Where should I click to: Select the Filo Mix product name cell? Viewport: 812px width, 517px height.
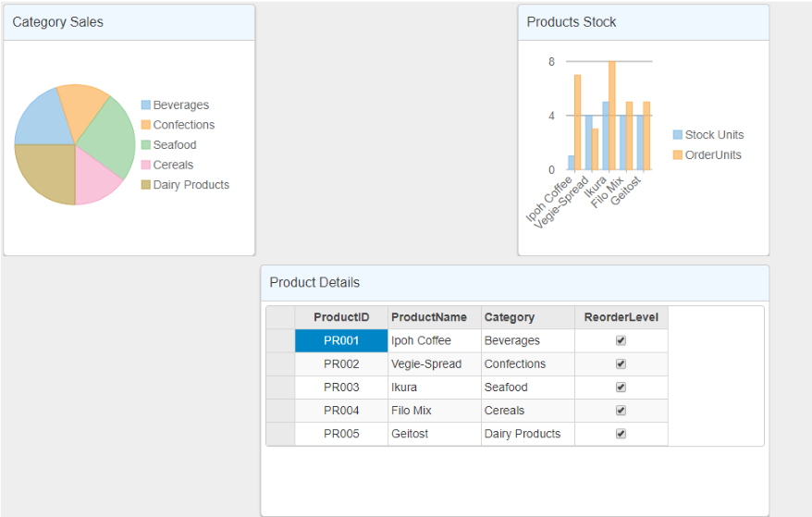click(x=434, y=411)
